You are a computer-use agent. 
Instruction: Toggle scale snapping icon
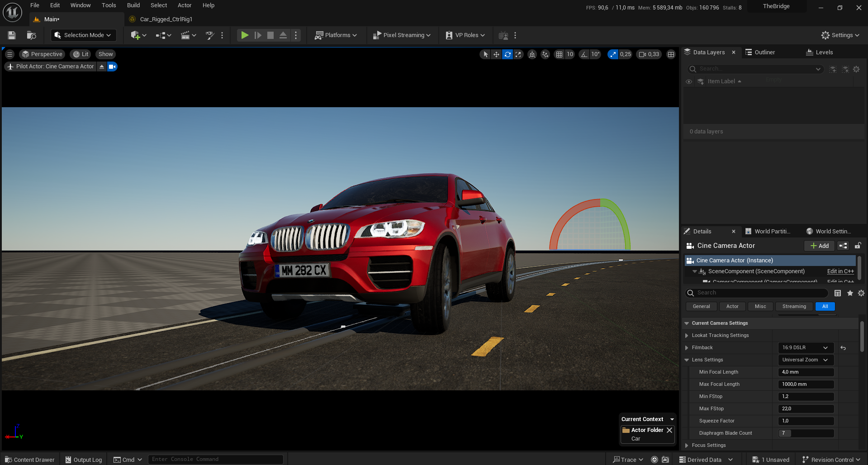pos(613,54)
